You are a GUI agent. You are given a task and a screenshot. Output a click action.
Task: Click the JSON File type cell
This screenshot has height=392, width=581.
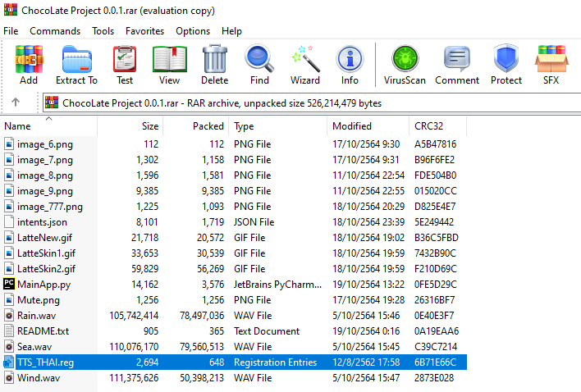[x=254, y=222]
